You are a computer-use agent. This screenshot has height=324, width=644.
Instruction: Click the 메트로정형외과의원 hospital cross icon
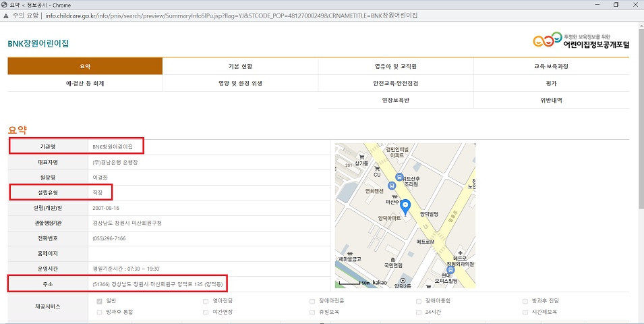(x=460, y=253)
